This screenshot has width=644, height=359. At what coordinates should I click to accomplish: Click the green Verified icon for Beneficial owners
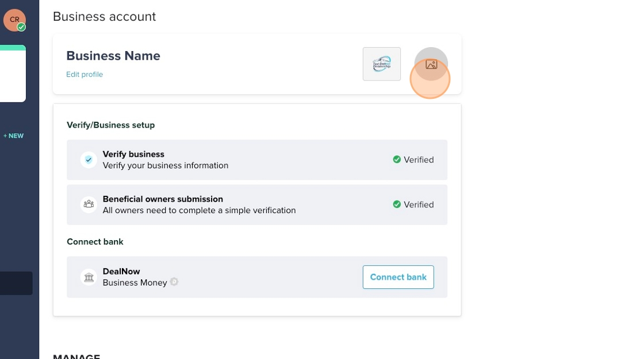click(x=397, y=204)
